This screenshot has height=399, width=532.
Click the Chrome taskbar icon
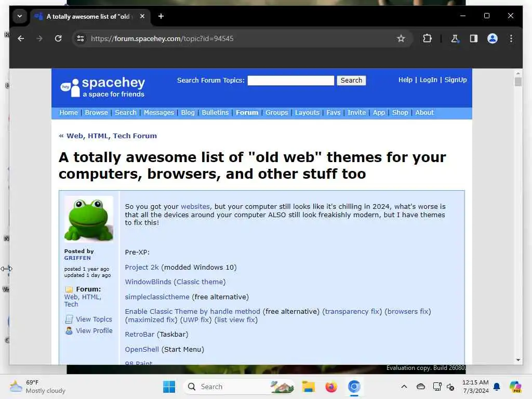[x=354, y=387]
